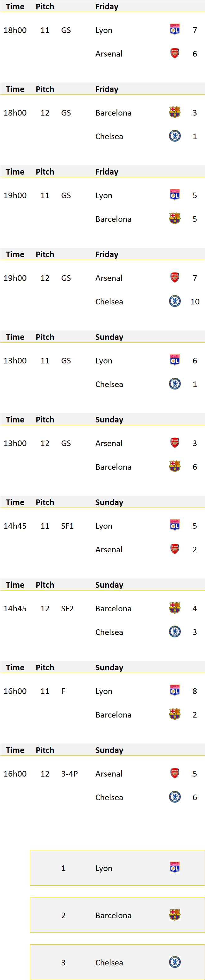The width and height of the screenshot is (205, 980).
Task: Click the Barcelona crest in the SF2 match
Action: 175,608
